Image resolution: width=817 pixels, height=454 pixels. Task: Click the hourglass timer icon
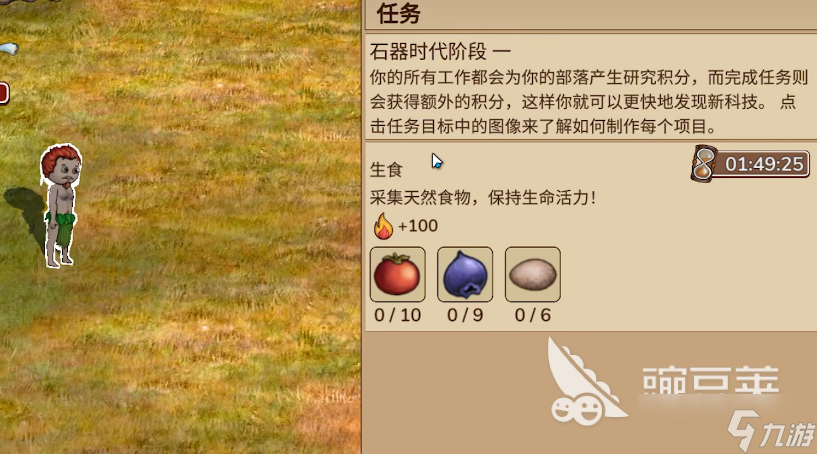(x=704, y=164)
